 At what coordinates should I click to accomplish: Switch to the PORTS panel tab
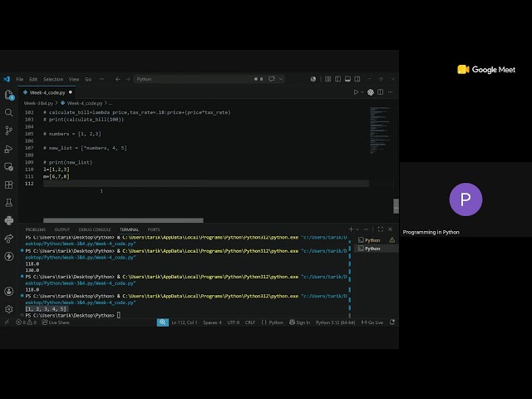[154, 229]
